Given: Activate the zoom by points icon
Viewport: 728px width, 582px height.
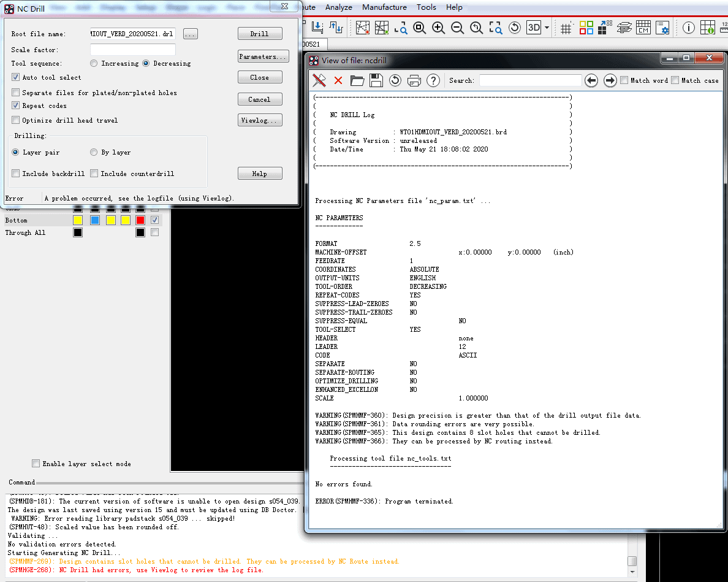Looking at the screenshot, I should [x=401, y=28].
